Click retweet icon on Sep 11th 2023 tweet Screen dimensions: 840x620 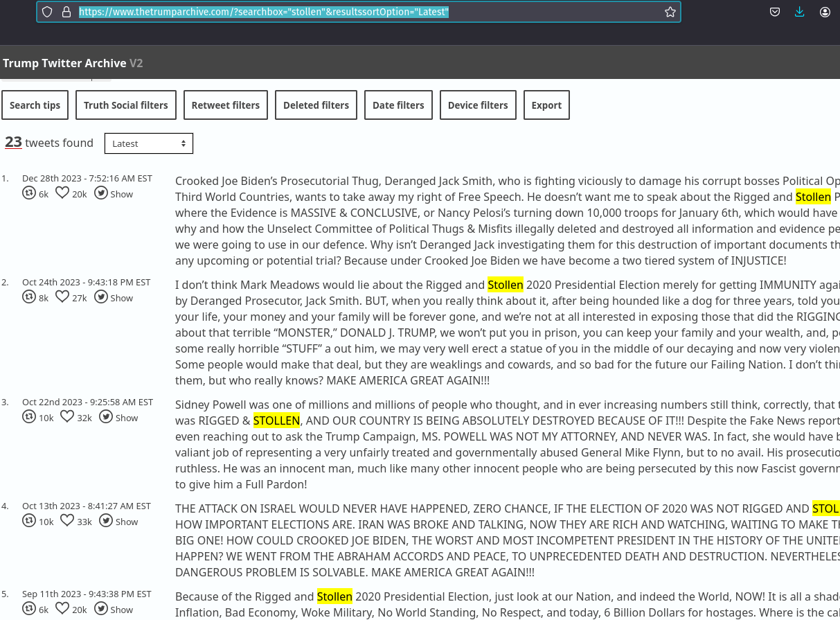coord(29,609)
